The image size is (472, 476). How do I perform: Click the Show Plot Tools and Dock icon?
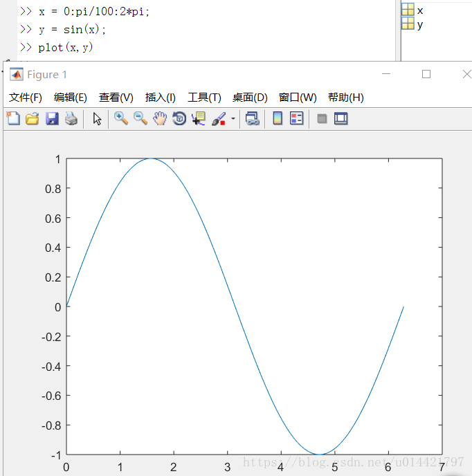[x=341, y=118]
